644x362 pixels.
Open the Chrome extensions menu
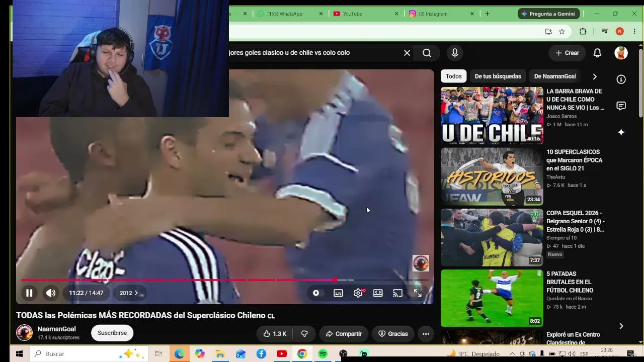(x=583, y=31)
